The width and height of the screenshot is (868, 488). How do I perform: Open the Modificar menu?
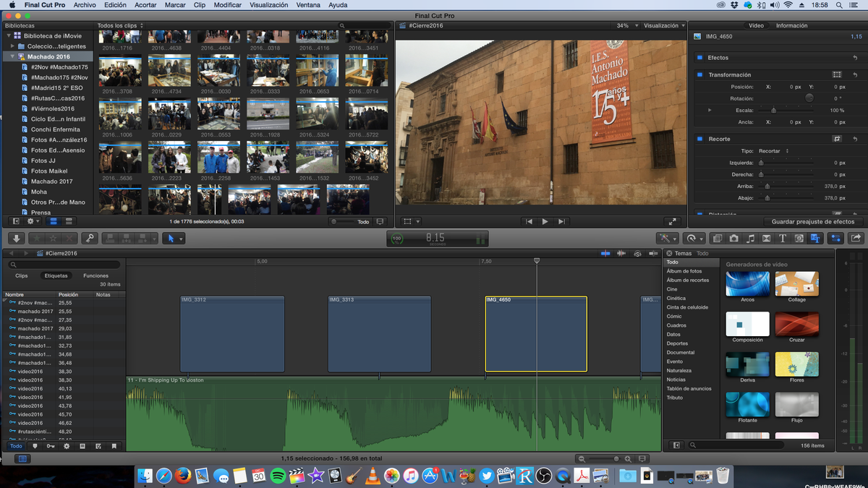pyautogui.click(x=228, y=5)
